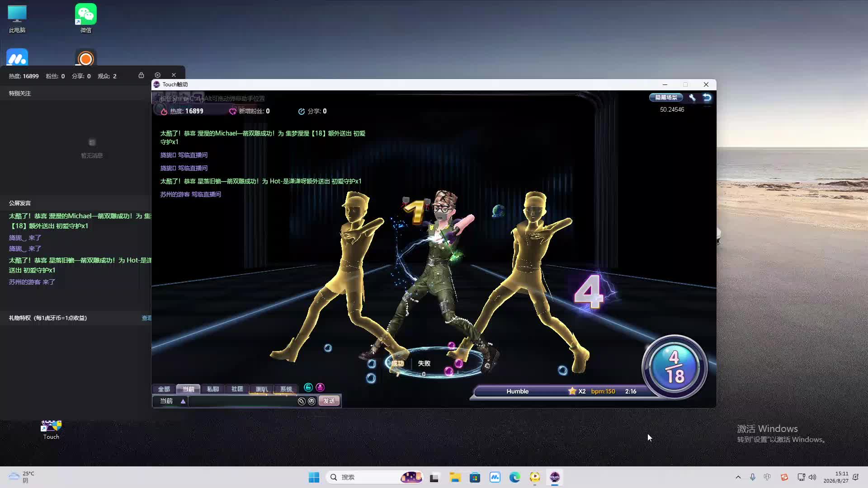Open the Touch desktop shortcut

[51, 430]
